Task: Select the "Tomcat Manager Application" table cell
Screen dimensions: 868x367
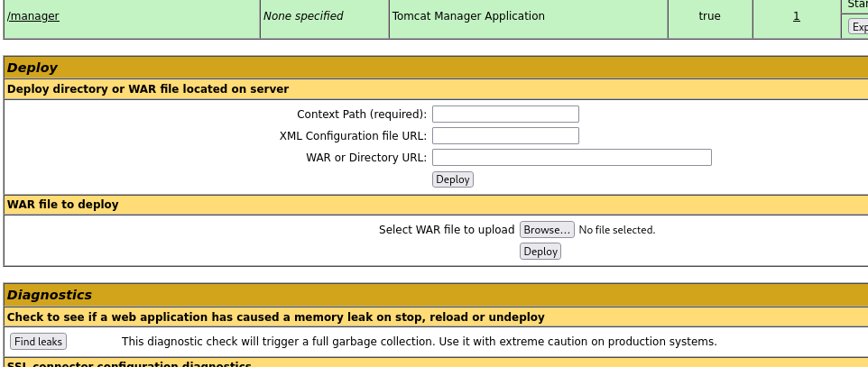Action: click(x=468, y=16)
